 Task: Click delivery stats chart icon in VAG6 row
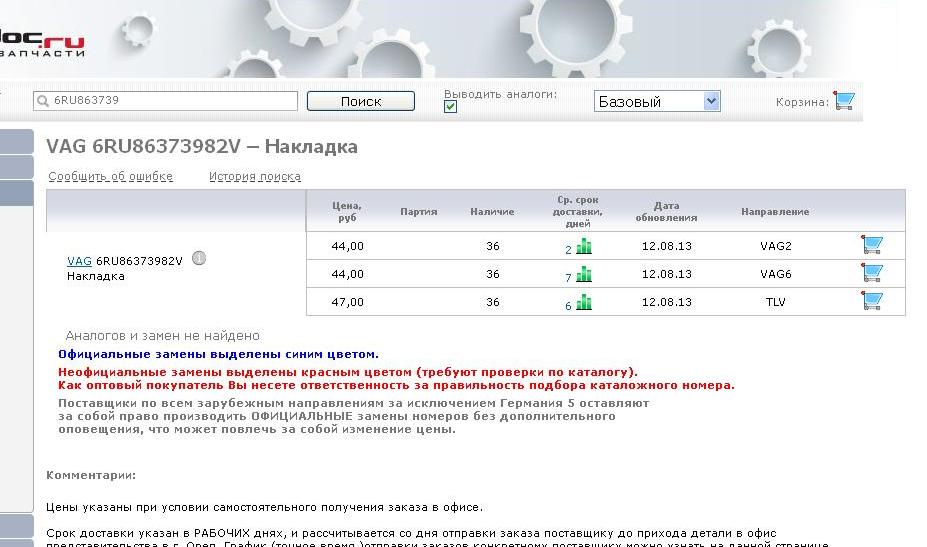click(x=584, y=274)
